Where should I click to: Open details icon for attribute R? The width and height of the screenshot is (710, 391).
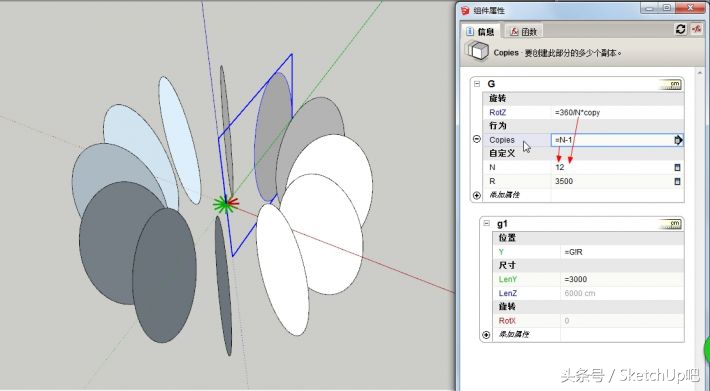677,181
